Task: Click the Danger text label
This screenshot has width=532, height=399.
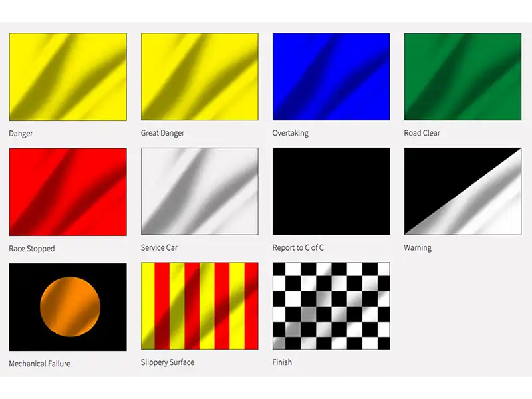Action: (20, 133)
